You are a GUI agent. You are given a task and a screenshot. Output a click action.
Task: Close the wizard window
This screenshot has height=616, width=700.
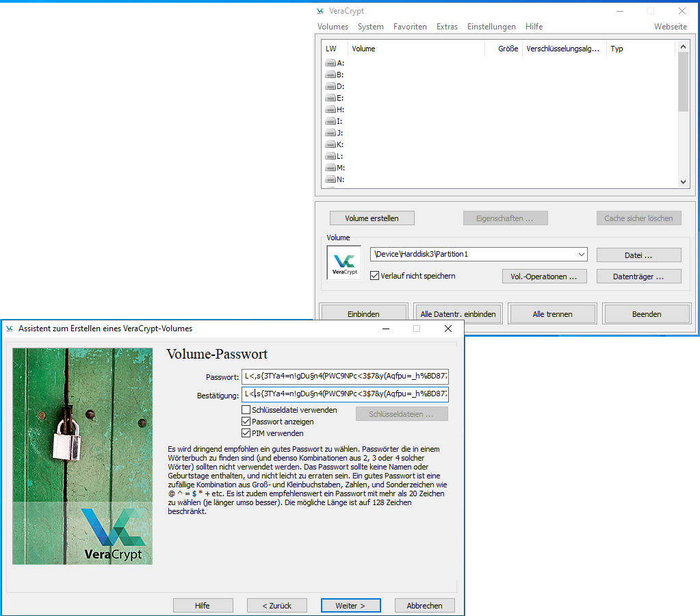tap(448, 329)
